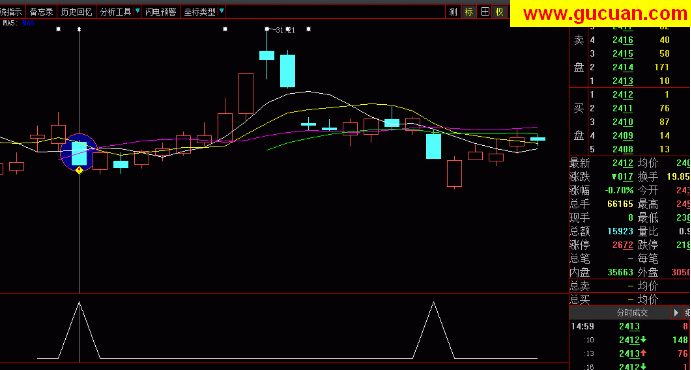Viewport: 691px width, 370px height.
Task: Click sell level 2 price 2414
Action: (x=623, y=67)
